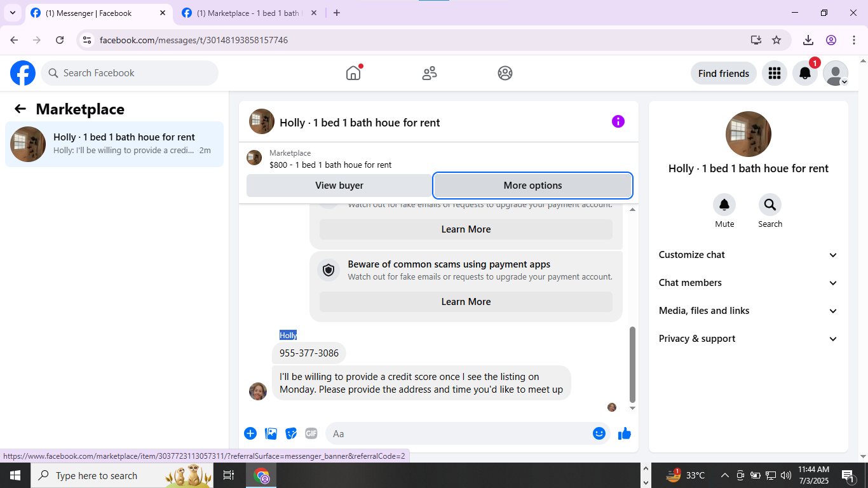The width and height of the screenshot is (868, 488).
Task: Open a new browser tab
Action: point(337,13)
